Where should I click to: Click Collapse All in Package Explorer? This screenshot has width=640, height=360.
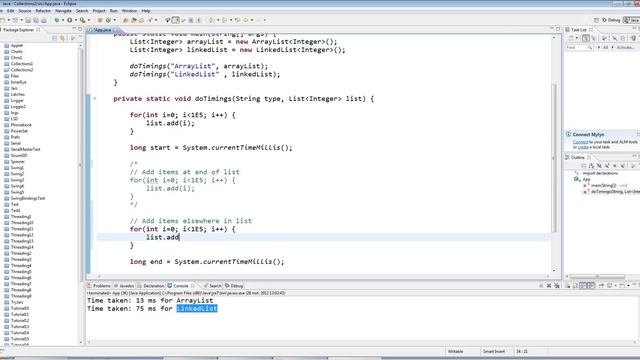click(x=54, y=38)
